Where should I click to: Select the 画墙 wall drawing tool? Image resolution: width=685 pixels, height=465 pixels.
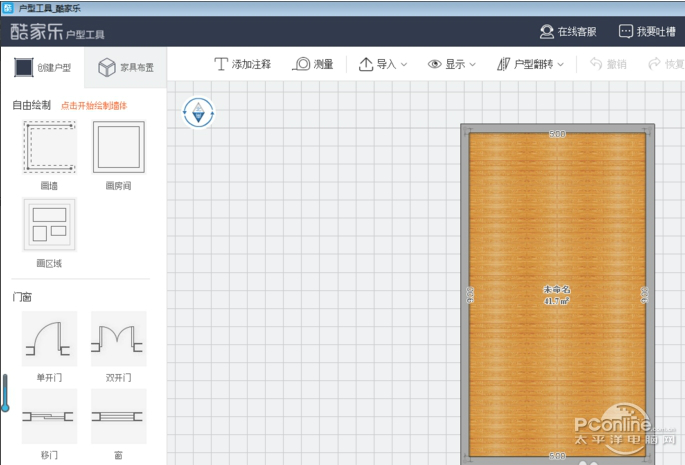(x=49, y=147)
